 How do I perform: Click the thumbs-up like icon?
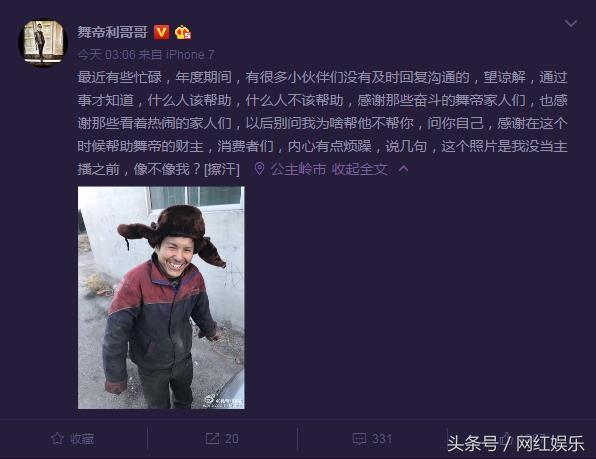[x=505, y=438]
